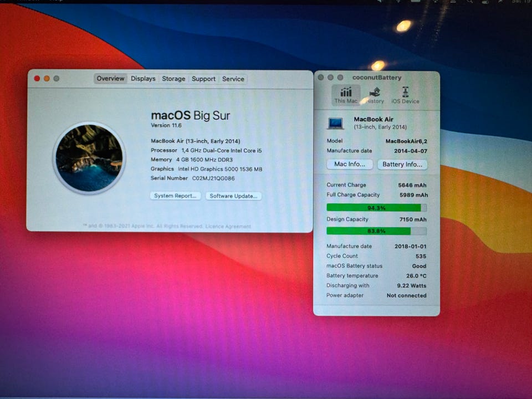
Task: Click Cycle Count value 535
Action: pos(421,256)
